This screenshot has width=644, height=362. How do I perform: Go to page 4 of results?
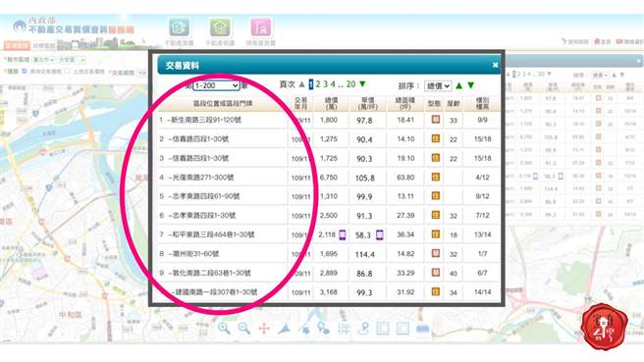333,84
